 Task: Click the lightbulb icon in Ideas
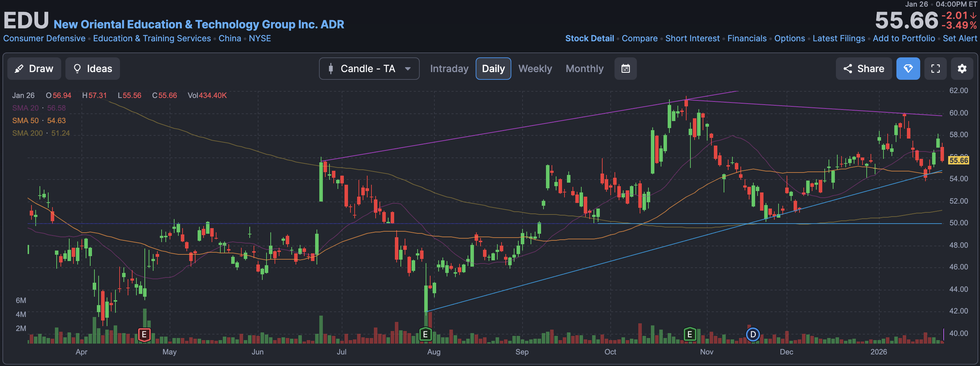[x=77, y=69]
